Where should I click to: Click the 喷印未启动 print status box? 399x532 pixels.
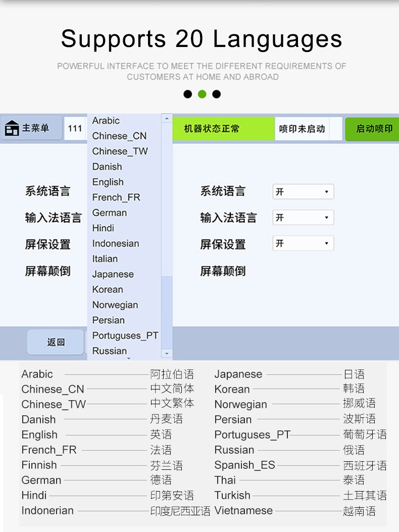pos(302,129)
